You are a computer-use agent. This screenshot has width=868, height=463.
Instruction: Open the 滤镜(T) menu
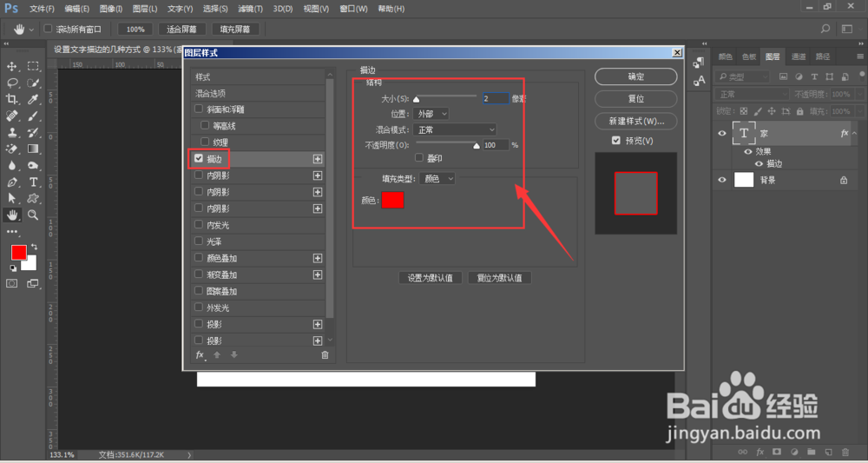coord(250,9)
